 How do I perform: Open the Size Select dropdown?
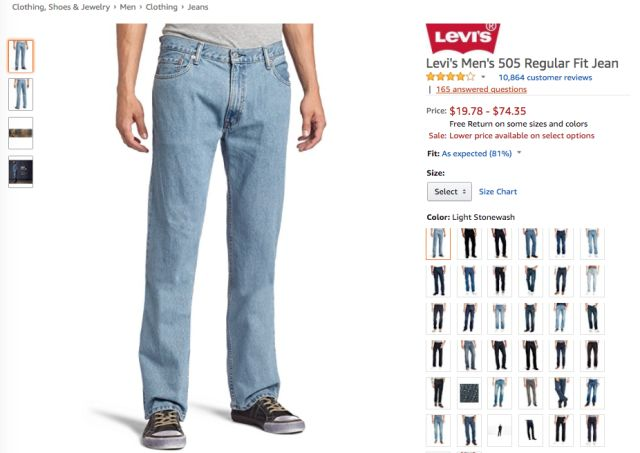click(449, 191)
